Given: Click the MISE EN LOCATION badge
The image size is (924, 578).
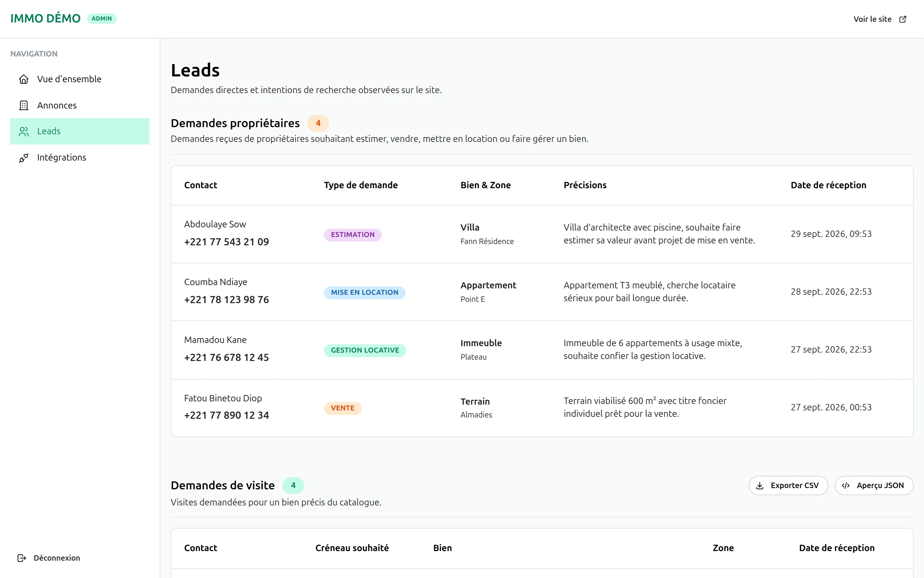Looking at the screenshot, I should pos(365,293).
